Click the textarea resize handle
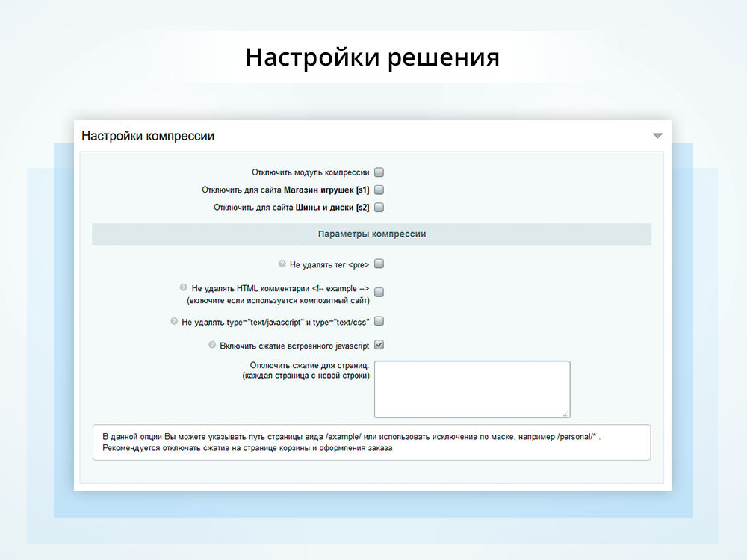Image resolution: width=747 pixels, height=560 pixels. click(x=565, y=414)
